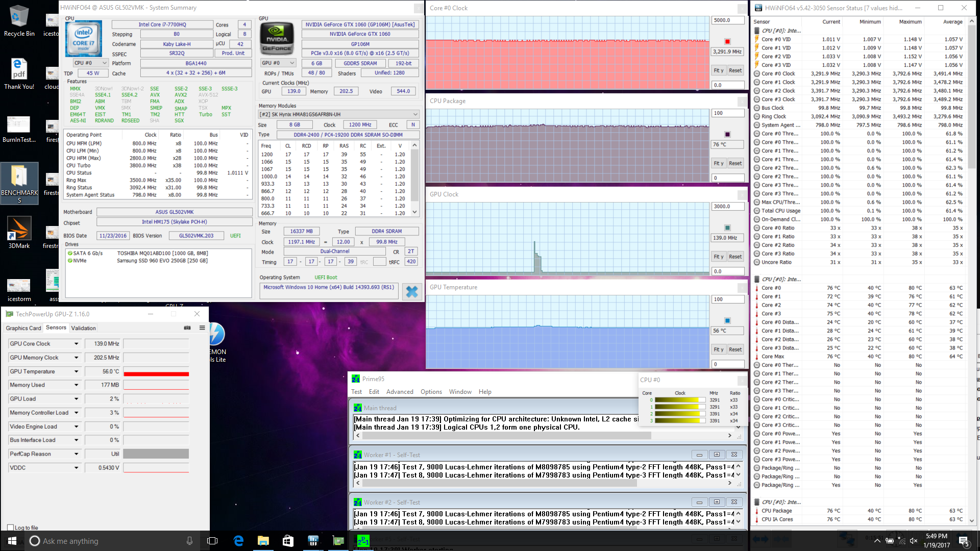Launch Microsoft Edge from the taskbar
The width and height of the screenshot is (980, 551).
click(238, 541)
